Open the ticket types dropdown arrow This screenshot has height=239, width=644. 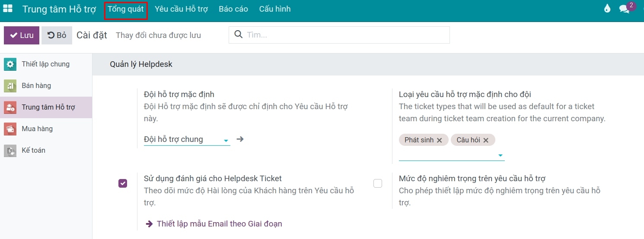[x=501, y=155]
